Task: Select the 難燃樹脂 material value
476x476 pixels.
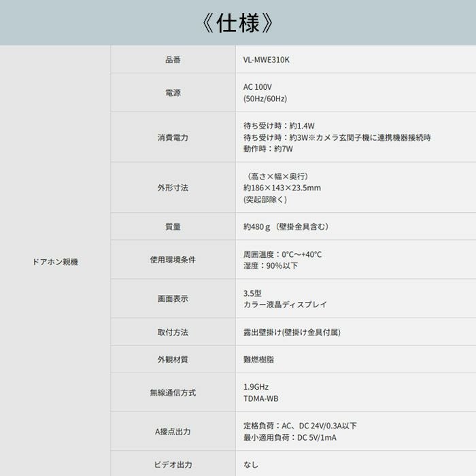Action: pyautogui.click(x=258, y=359)
